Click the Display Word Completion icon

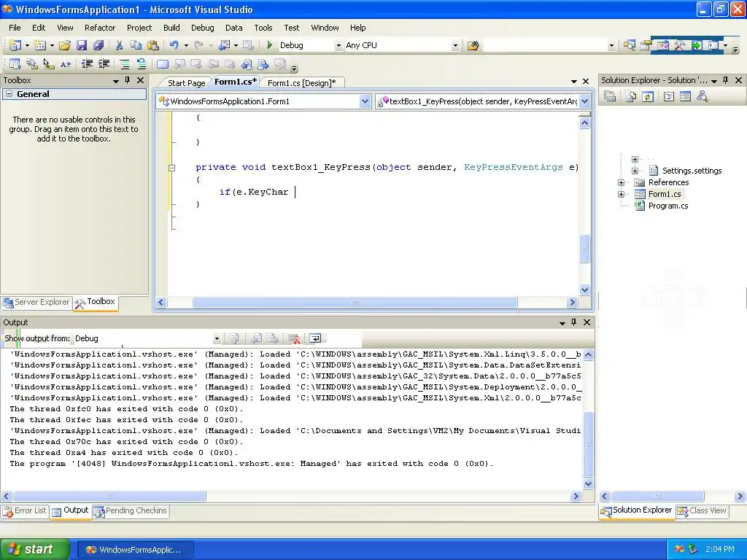pos(65,64)
